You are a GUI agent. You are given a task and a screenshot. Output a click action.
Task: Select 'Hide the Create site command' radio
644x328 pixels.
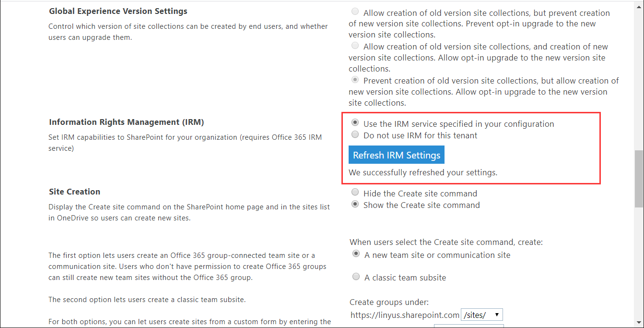pyautogui.click(x=355, y=193)
